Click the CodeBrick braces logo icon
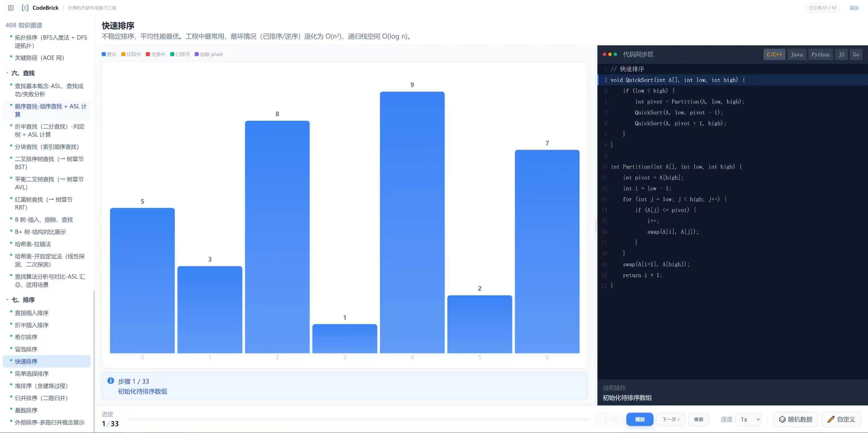 pyautogui.click(x=25, y=8)
